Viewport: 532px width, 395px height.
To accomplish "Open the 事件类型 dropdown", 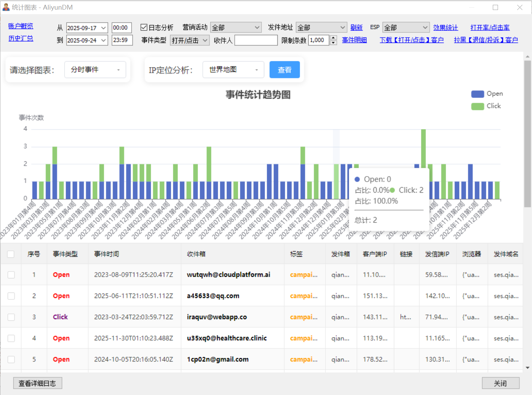I will tap(190, 41).
